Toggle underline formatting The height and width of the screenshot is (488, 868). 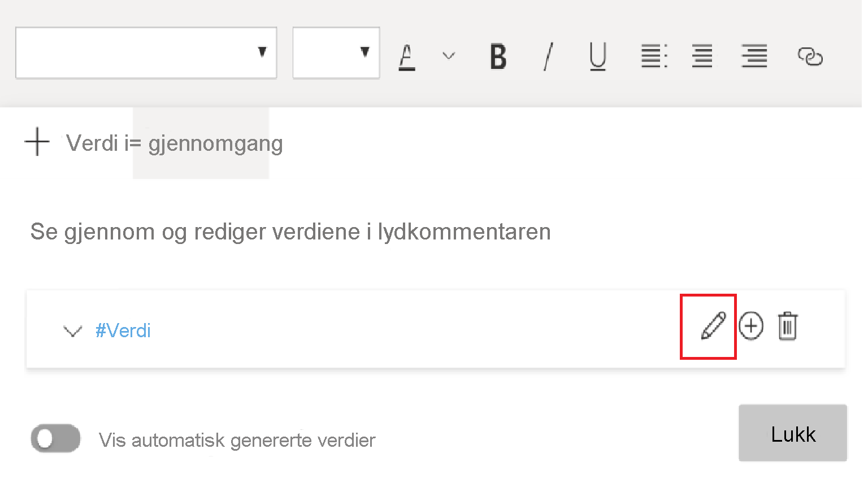point(598,56)
